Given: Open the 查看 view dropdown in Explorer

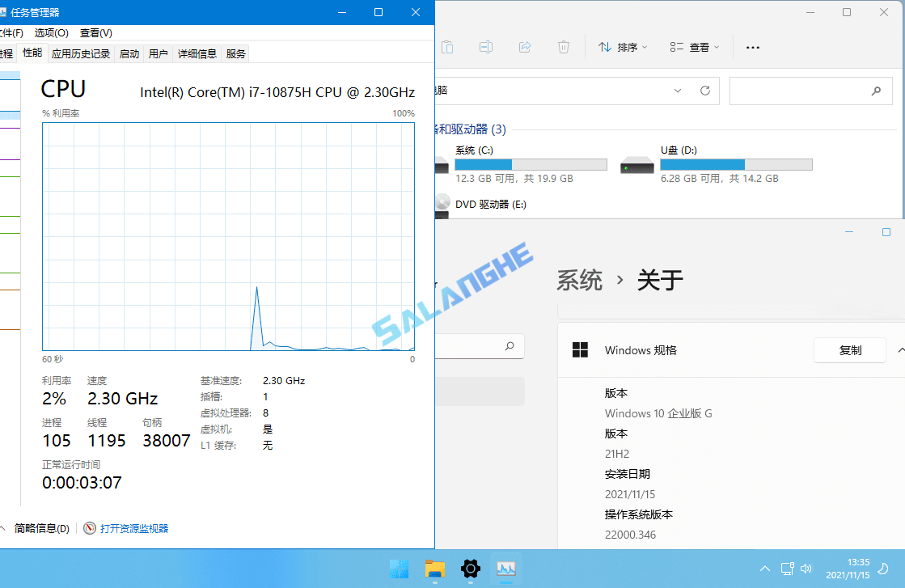Looking at the screenshot, I should click(695, 48).
